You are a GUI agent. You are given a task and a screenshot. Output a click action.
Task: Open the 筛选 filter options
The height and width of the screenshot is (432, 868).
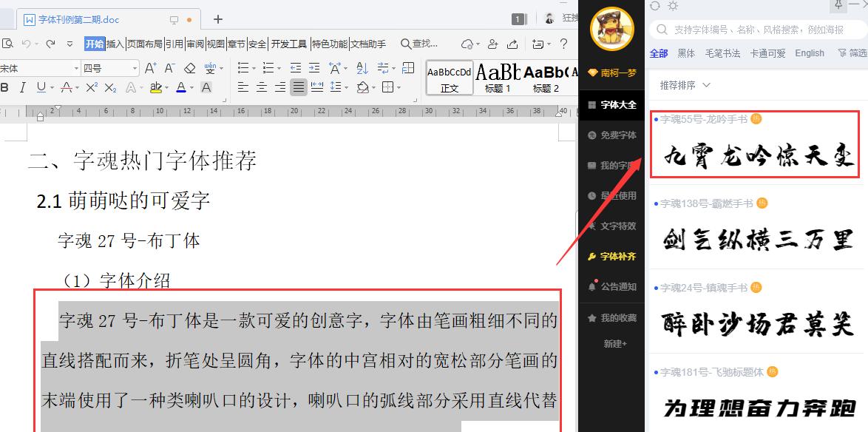tap(852, 53)
